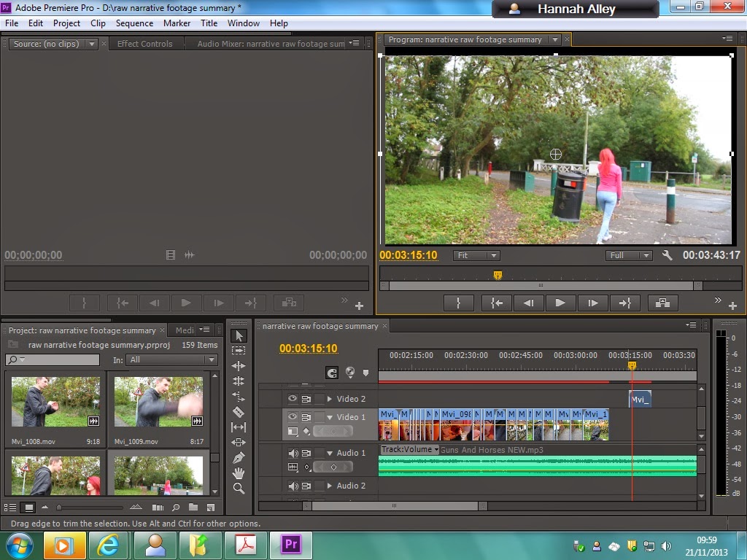Create New Bin folder icon

(x=193, y=507)
